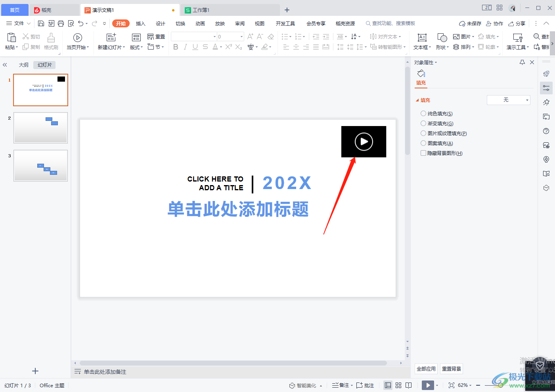Viewport: 555px width, 392px height.
Task: Toggle the 备注 Notes button in status bar
Action: click(341, 385)
